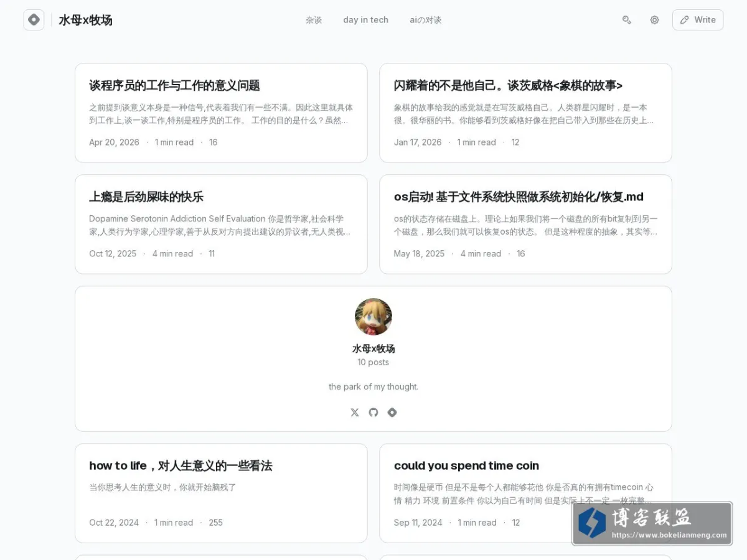Open the day in tech navigation item
Image resolution: width=747 pixels, height=560 pixels.
(365, 20)
